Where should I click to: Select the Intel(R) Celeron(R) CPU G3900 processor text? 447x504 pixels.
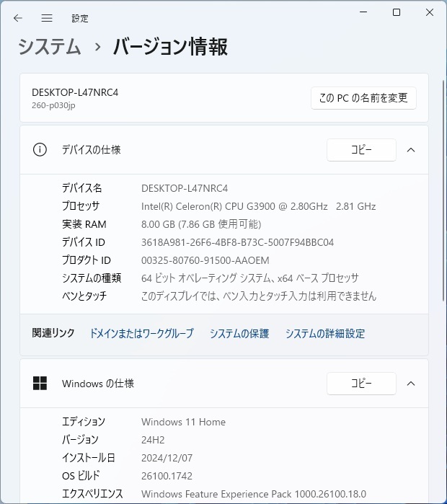pos(259,206)
